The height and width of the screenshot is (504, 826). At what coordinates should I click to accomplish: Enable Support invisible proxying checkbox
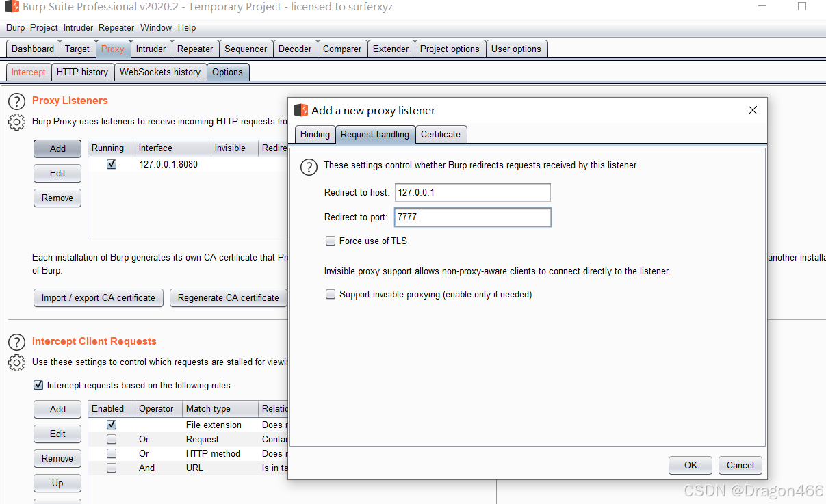click(x=331, y=294)
